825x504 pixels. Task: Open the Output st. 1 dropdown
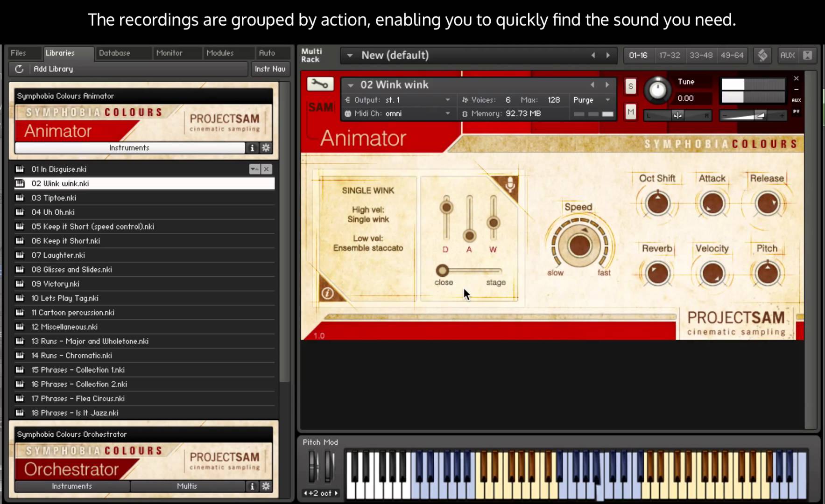click(x=447, y=100)
